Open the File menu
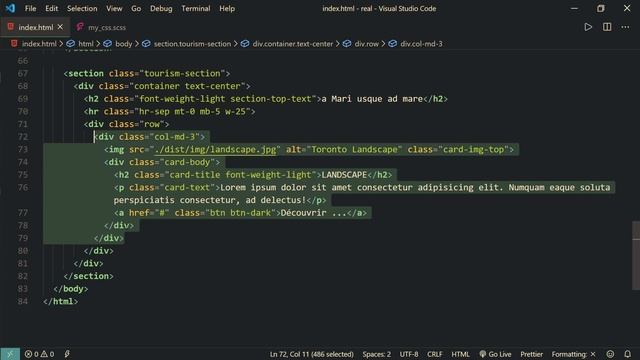 (x=30, y=9)
